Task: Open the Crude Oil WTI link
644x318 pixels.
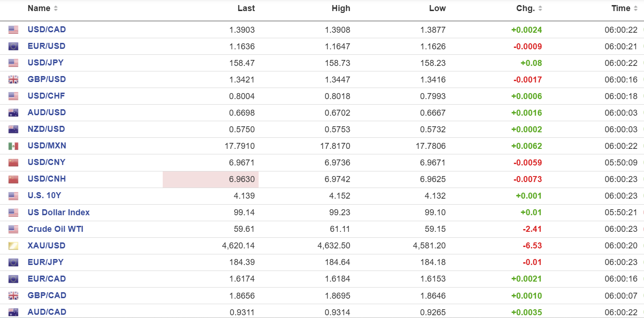Action: tap(55, 229)
